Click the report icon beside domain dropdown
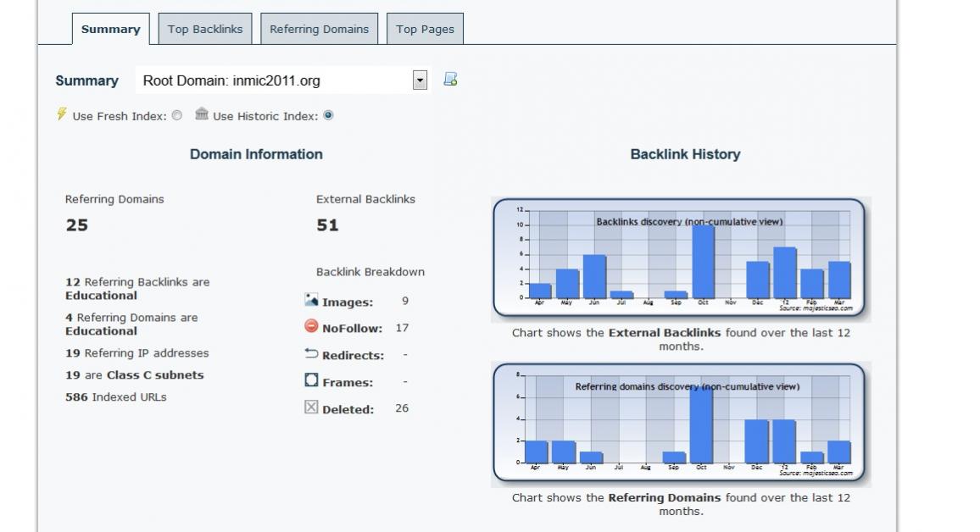The image size is (980, 532). pos(450,80)
